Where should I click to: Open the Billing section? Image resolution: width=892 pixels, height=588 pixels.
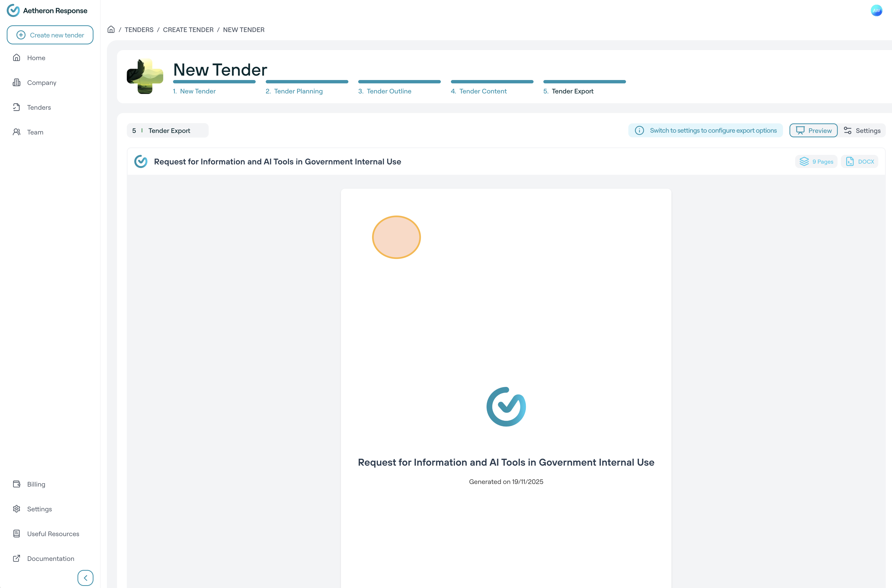tap(36, 484)
